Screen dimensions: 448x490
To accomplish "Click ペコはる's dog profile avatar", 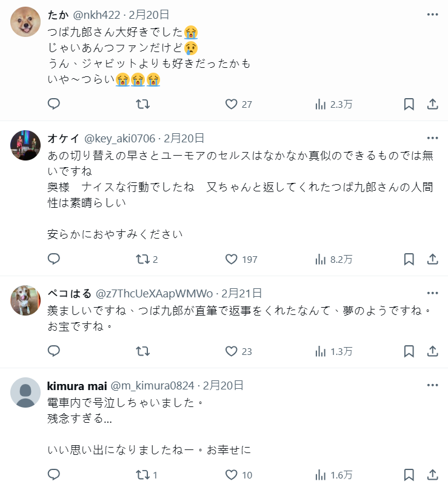I will point(26,300).
